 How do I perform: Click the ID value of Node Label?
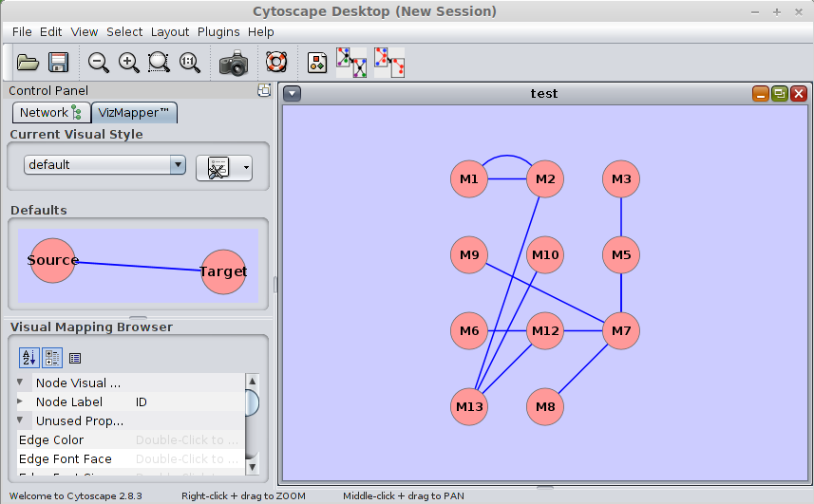click(142, 401)
